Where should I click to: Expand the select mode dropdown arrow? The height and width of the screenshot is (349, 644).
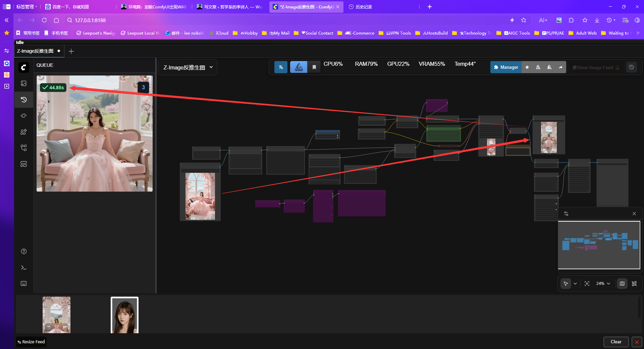pos(575,284)
